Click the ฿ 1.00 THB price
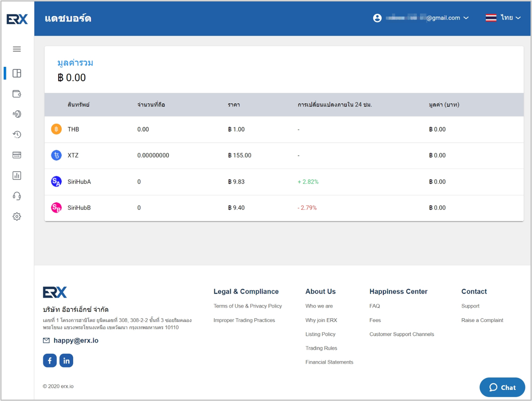 pos(236,129)
